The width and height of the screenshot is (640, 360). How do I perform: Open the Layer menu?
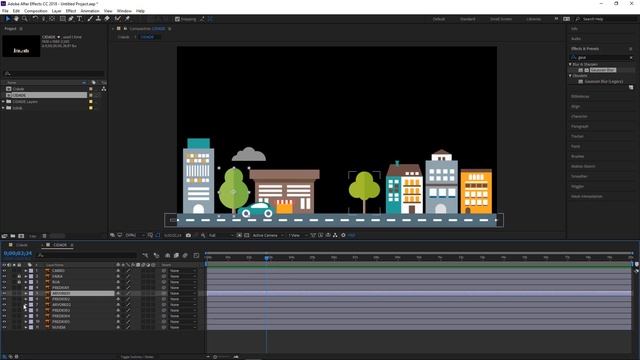click(x=56, y=11)
